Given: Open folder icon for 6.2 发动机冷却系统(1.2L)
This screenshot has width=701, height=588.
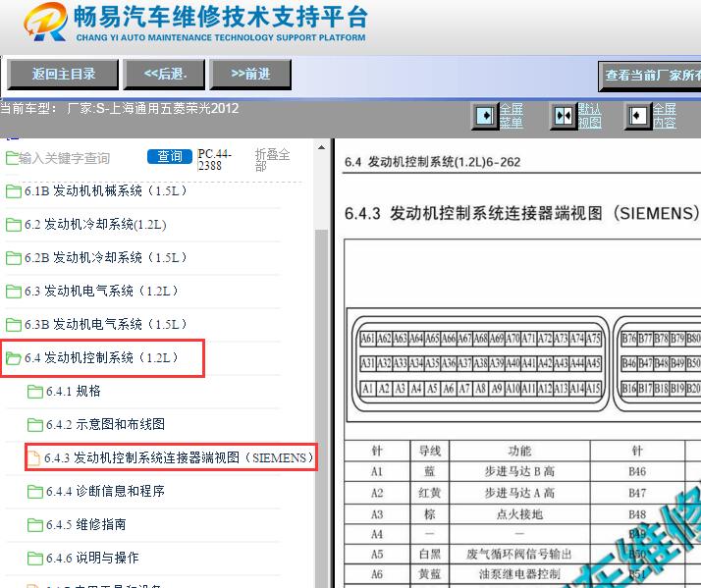Looking at the screenshot, I should (x=14, y=225).
